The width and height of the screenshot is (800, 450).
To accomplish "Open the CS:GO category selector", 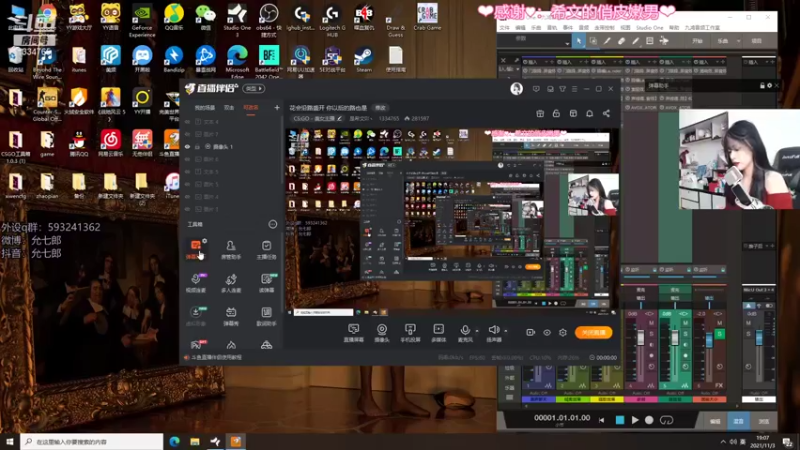I will (317, 118).
